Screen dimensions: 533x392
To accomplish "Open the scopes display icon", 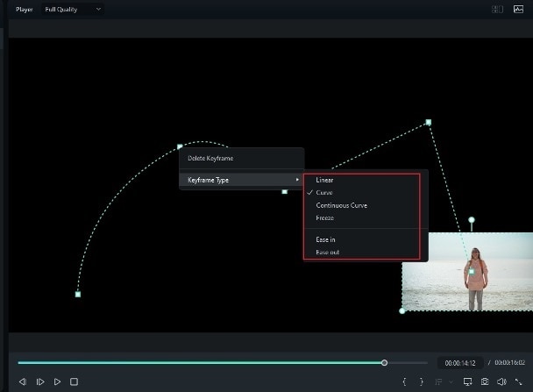I will coord(518,9).
